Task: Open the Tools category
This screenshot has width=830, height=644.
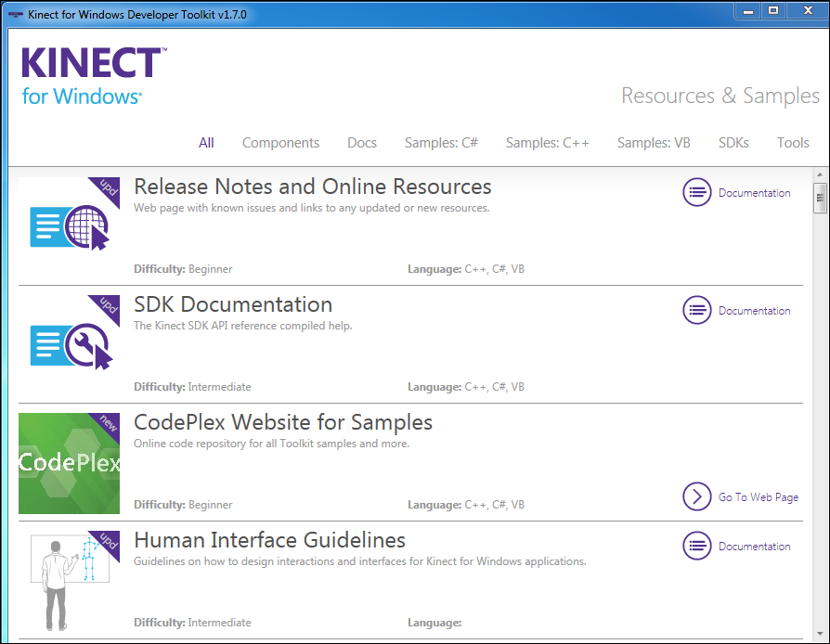Action: pos(793,142)
